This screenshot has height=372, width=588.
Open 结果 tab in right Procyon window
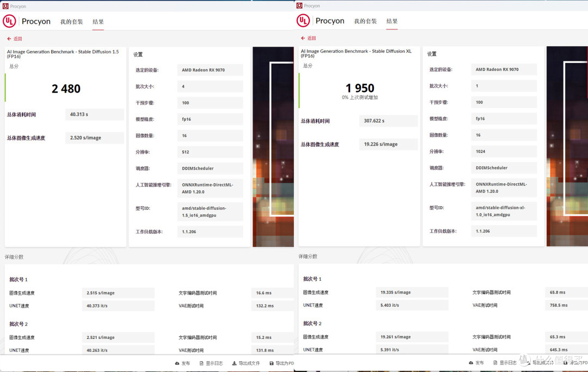point(392,21)
